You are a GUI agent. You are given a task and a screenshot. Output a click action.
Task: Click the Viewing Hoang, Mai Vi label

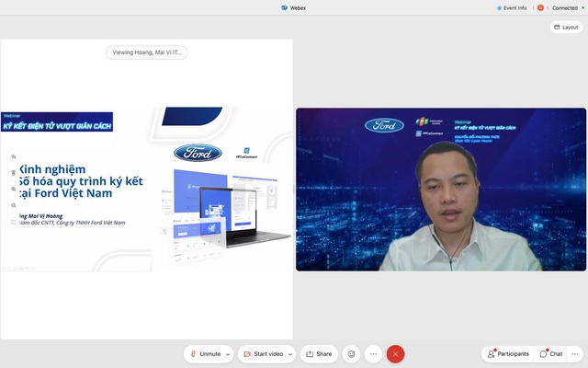coord(147,52)
